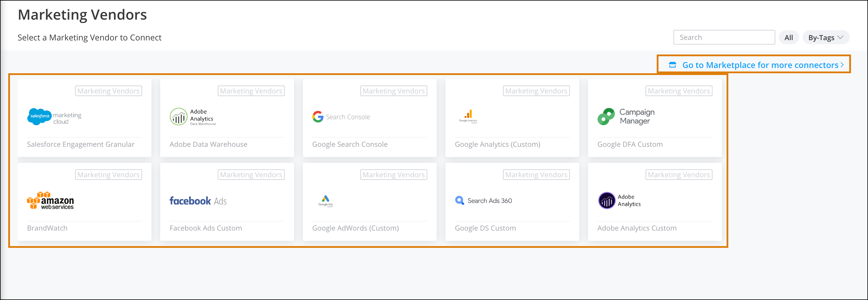Click Marketing Vendors tag on Google DFA card

coord(679,91)
